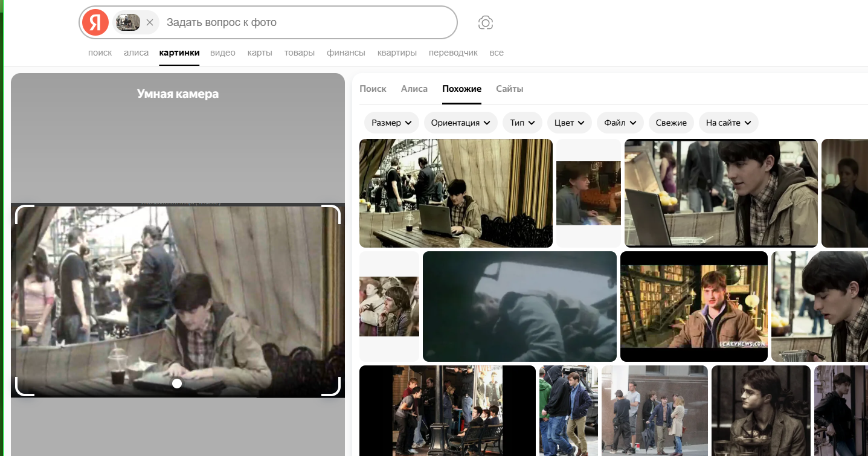Open the street group thumbnail with folded umbrella
The height and width of the screenshot is (456, 868).
tap(655, 411)
